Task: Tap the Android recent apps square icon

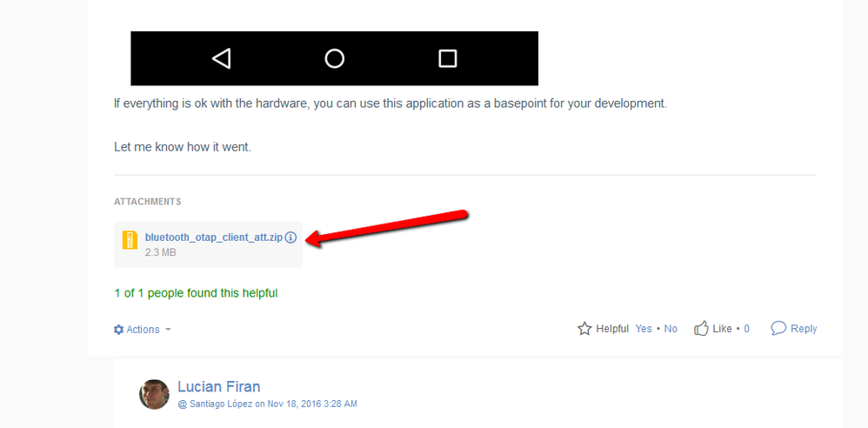Action: 447,58
